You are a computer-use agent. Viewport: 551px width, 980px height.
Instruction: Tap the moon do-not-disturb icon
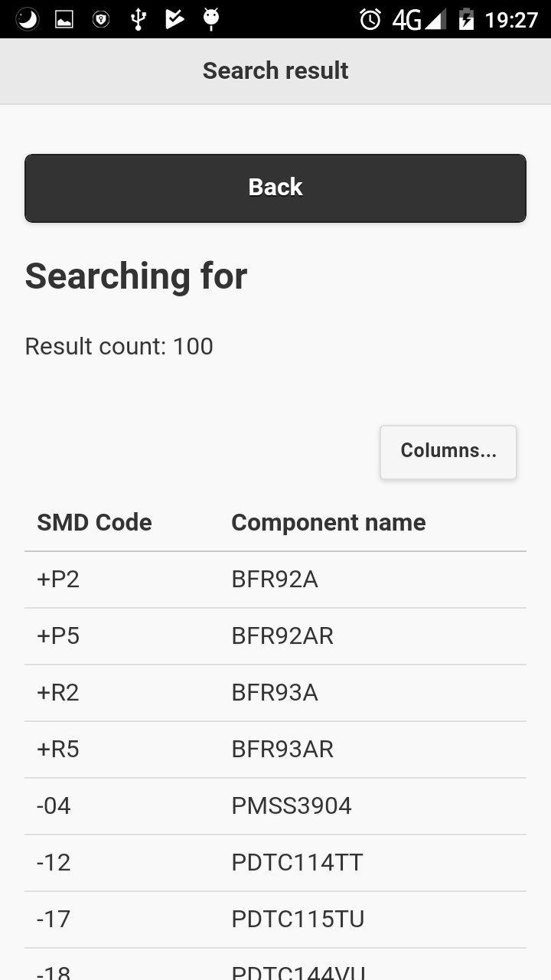[28, 19]
